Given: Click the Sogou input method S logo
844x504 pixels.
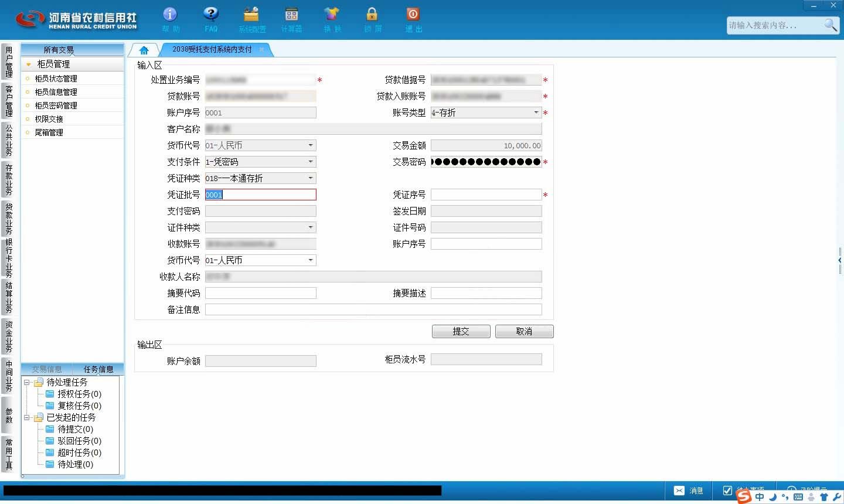Looking at the screenshot, I should [744, 496].
